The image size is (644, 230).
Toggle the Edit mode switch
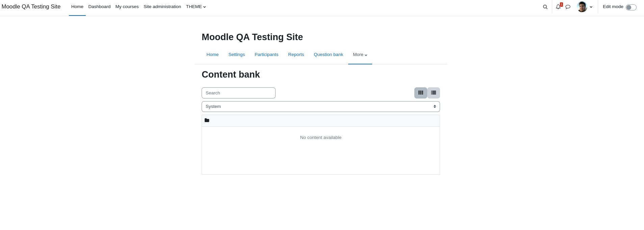click(631, 7)
